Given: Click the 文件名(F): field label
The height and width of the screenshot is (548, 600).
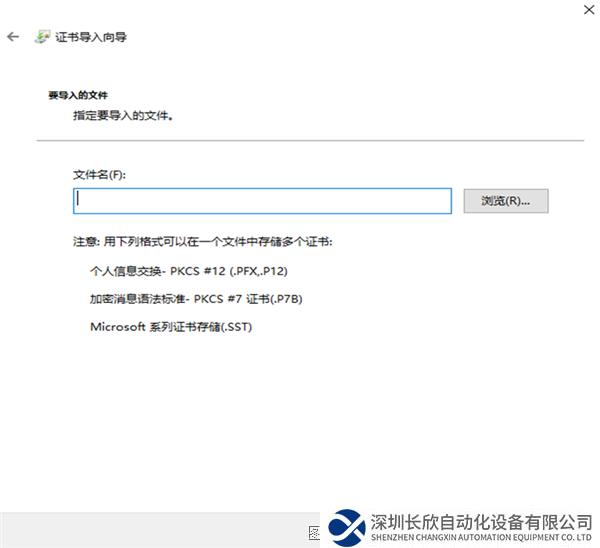Looking at the screenshot, I should (100, 174).
